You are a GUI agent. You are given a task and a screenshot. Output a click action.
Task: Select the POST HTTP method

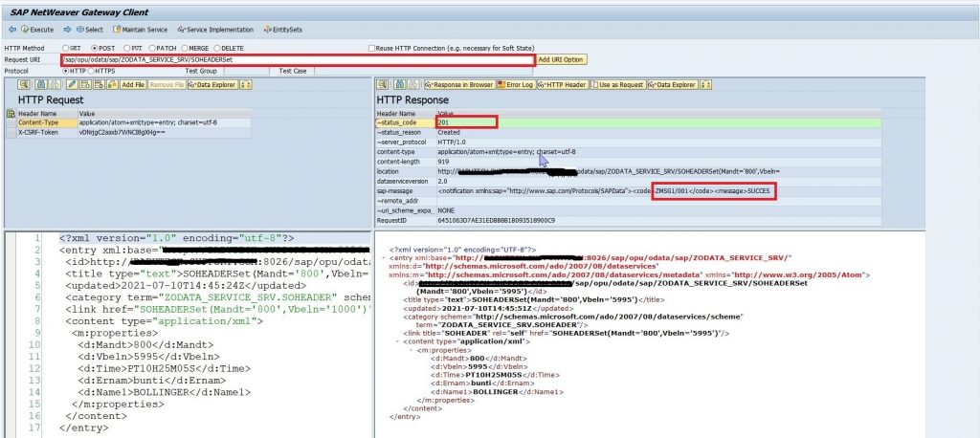[x=95, y=48]
